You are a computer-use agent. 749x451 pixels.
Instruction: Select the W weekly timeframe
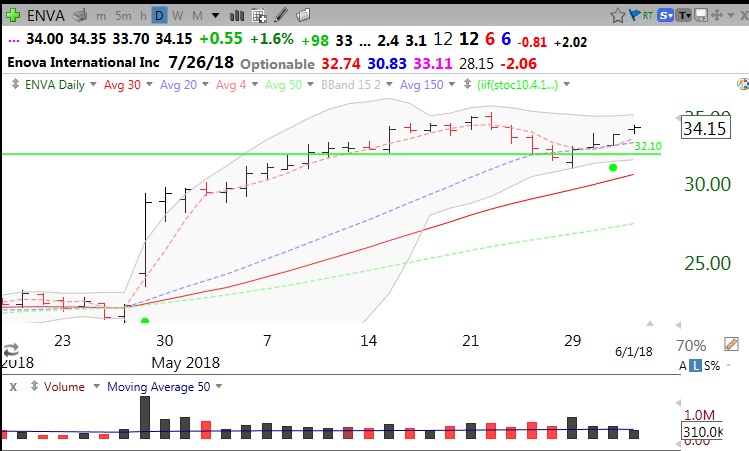(178, 16)
